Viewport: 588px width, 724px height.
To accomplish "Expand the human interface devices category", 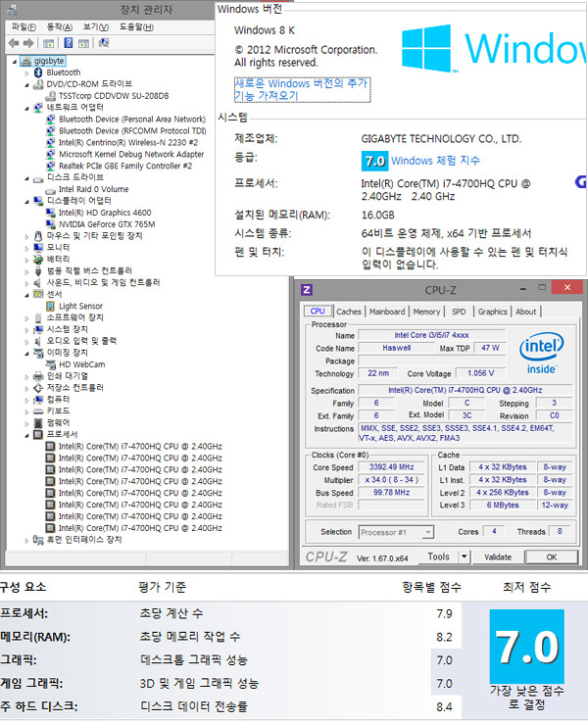I will point(26,540).
